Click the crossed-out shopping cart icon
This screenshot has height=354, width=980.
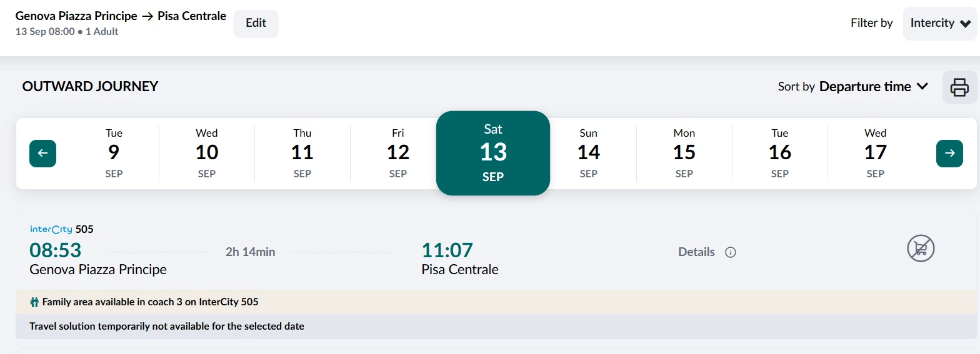[x=921, y=248]
